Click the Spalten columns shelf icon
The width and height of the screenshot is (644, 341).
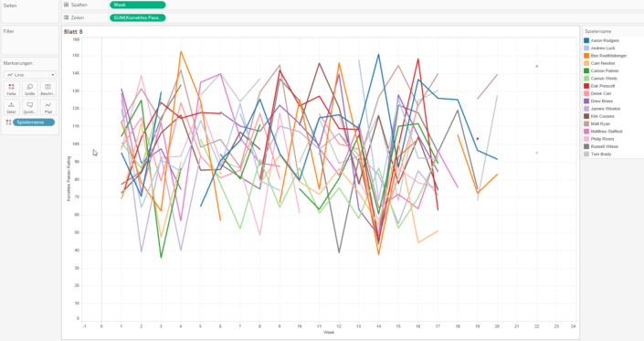click(67, 5)
